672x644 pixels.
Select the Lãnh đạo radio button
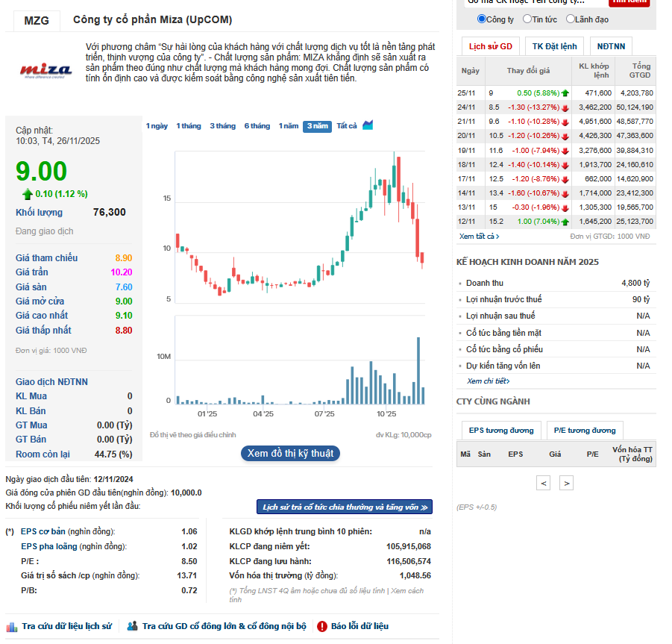pyautogui.click(x=570, y=19)
